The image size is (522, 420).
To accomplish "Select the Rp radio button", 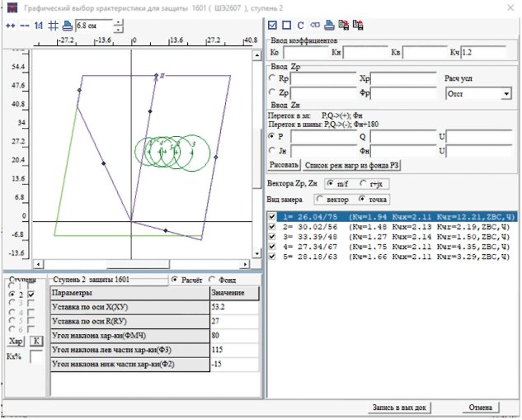I will (272, 78).
